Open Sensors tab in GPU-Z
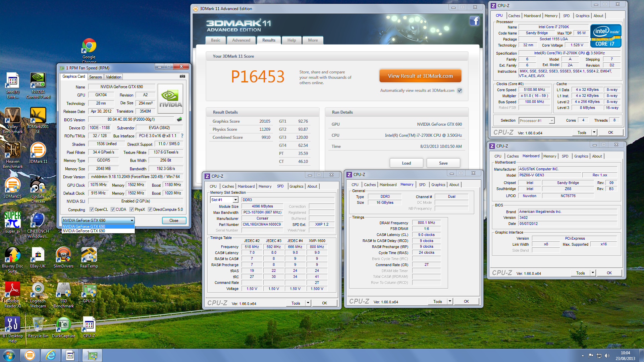The width and height of the screenshot is (644, 362). (95, 77)
